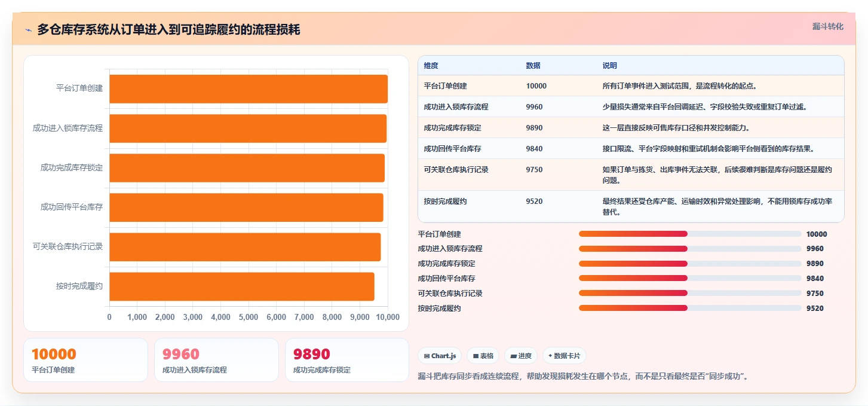Viewport: 868px width, 406px height.
Task: Select the 9960 成功进入锁库存流程 data card
Action: click(x=216, y=360)
